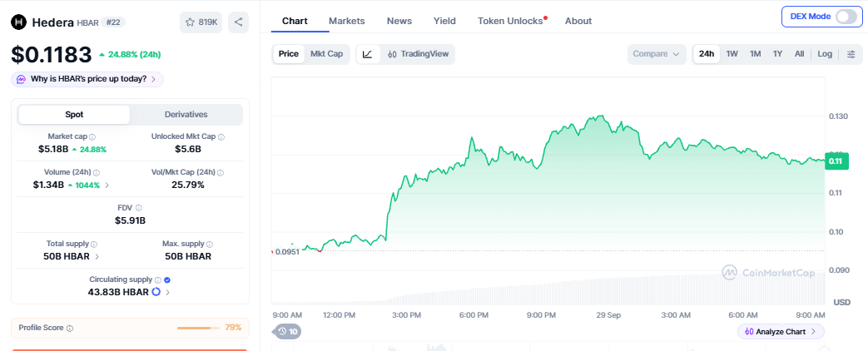Click the FDV info icon
The height and width of the screenshot is (351, 868).
point(139,208)
